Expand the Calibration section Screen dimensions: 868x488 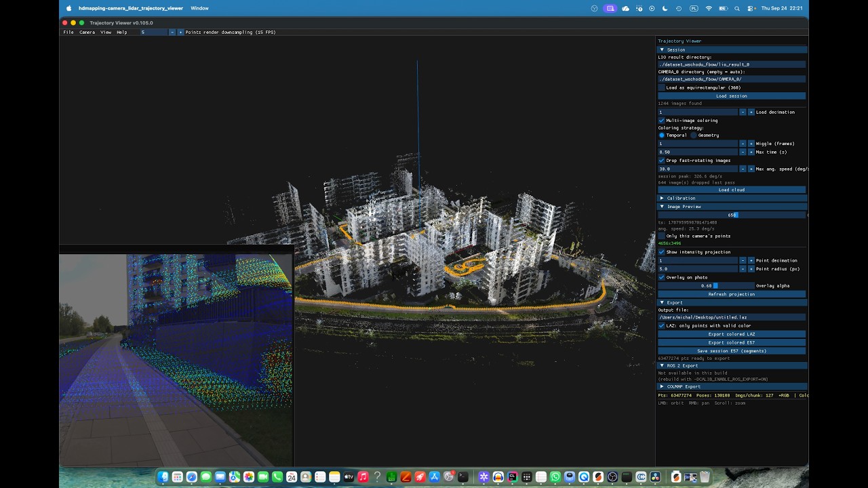tap(732, 198)
